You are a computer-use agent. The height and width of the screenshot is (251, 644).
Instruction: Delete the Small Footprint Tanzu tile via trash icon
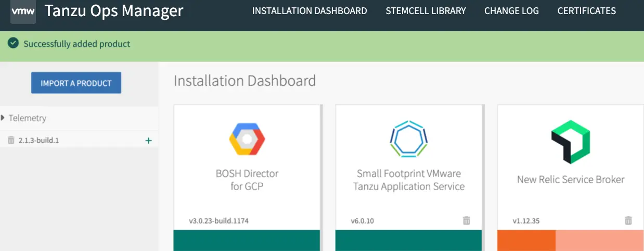(x=467, y=221)
